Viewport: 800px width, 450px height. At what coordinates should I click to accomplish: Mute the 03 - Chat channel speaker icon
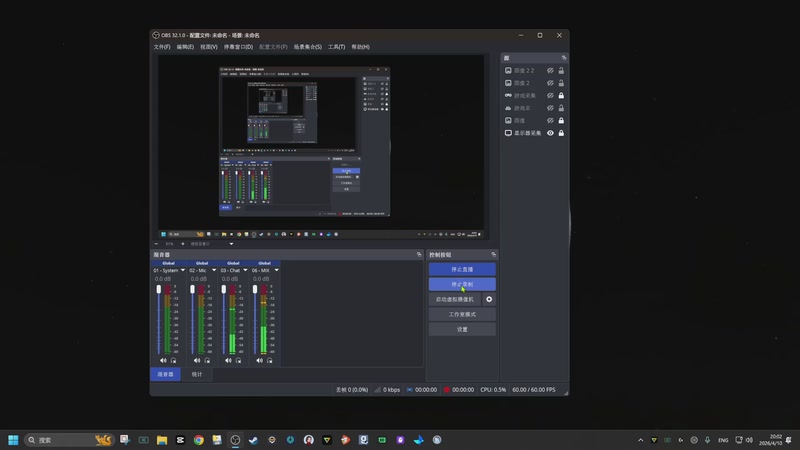(x=229, y=360)
